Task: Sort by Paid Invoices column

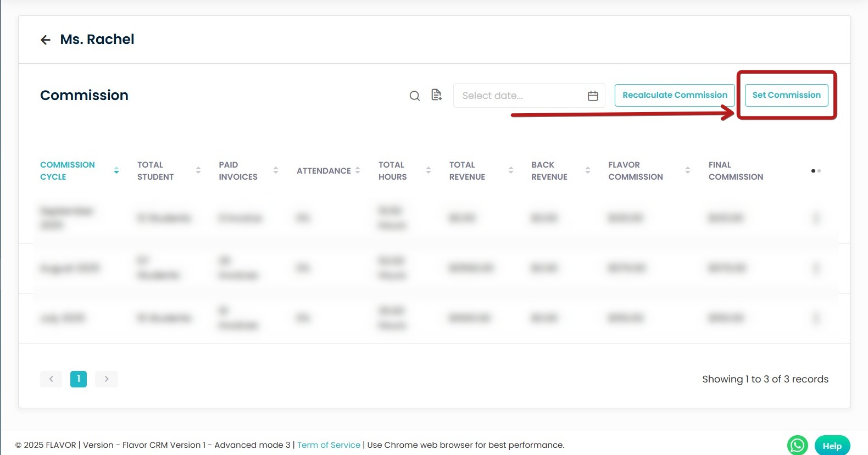Action: tap(276, 171)
